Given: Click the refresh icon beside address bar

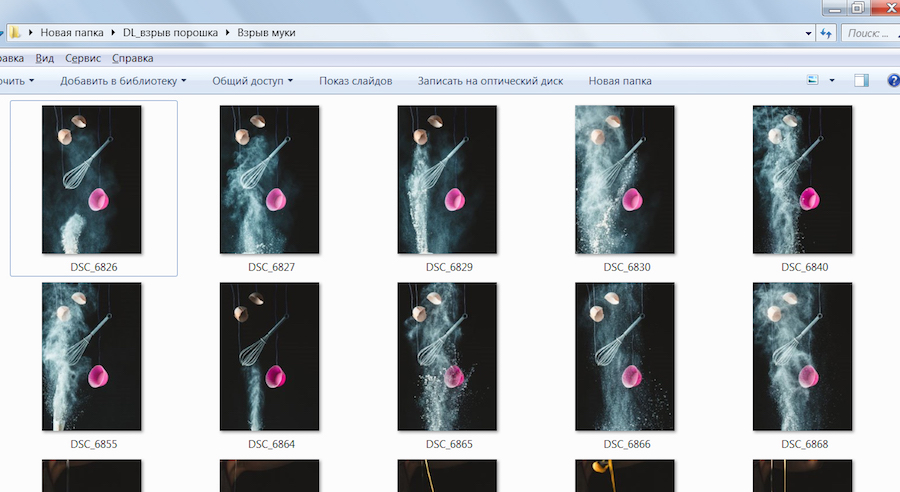Looking at the screenshot, I should [x=826, y=33].
